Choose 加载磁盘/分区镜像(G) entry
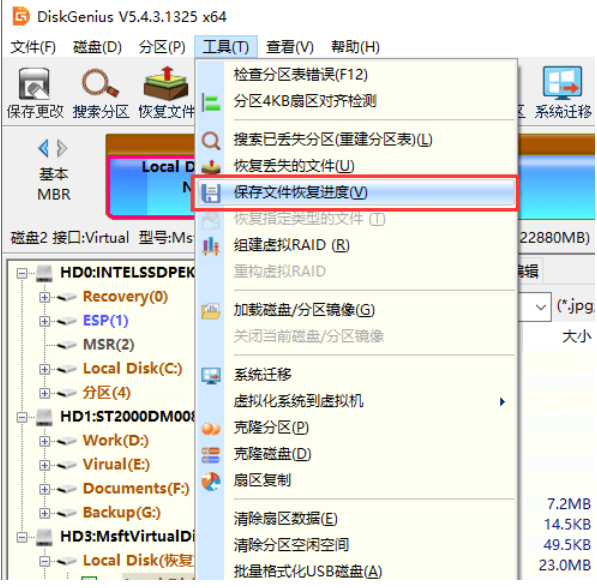Viewport: 597px width, 588px height. (x=356, y=310)
